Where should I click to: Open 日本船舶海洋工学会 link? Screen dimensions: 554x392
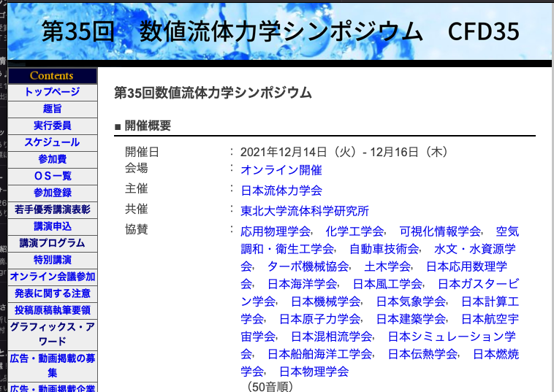(319, 354)
